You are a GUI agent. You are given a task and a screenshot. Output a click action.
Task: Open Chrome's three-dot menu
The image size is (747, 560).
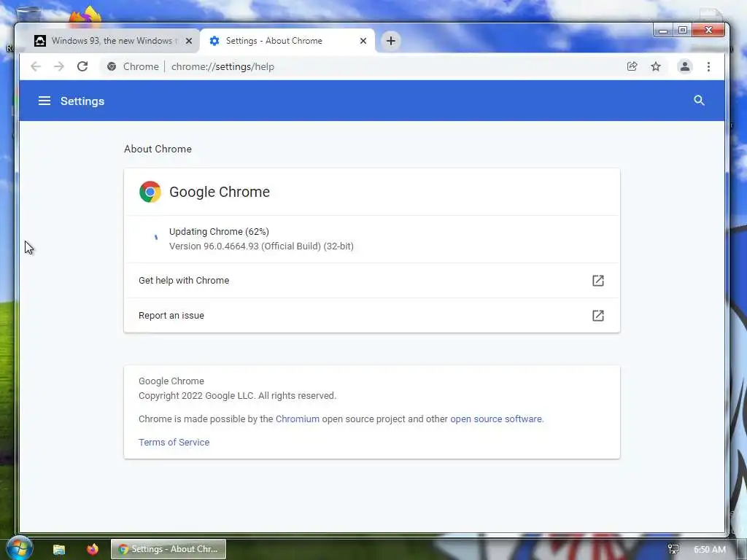click(708, 66)
